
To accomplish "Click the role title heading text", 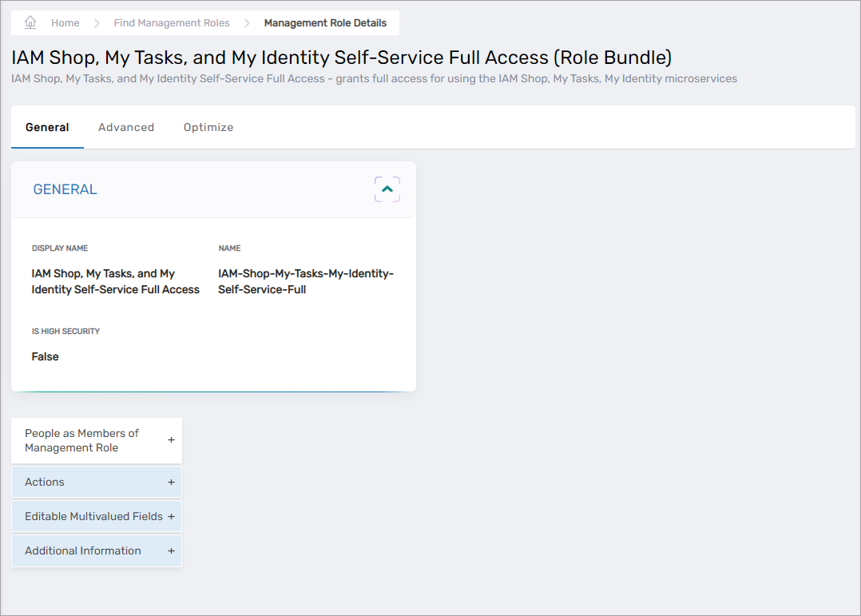I will tap(340, 58).
